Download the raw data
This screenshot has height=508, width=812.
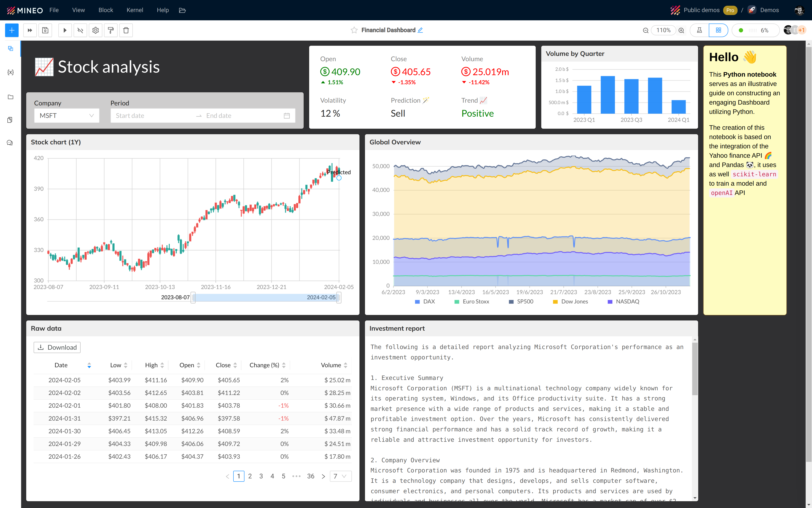tap(57, 347)
